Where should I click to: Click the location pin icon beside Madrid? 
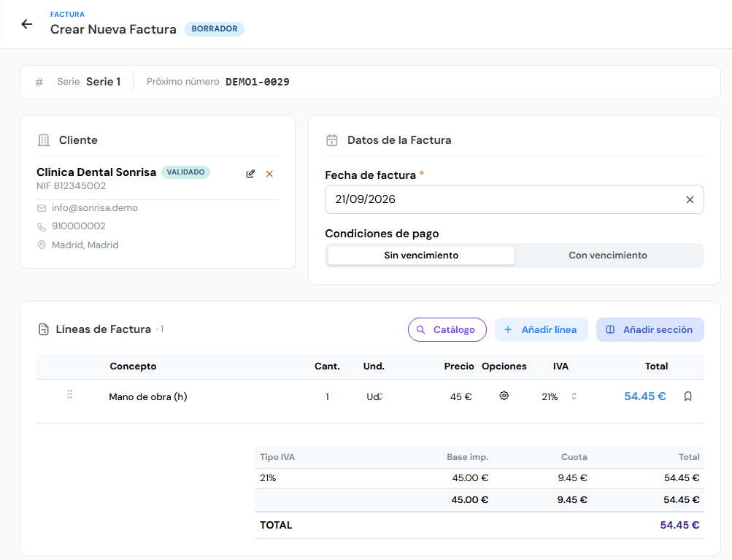click(x=42, y=245)
